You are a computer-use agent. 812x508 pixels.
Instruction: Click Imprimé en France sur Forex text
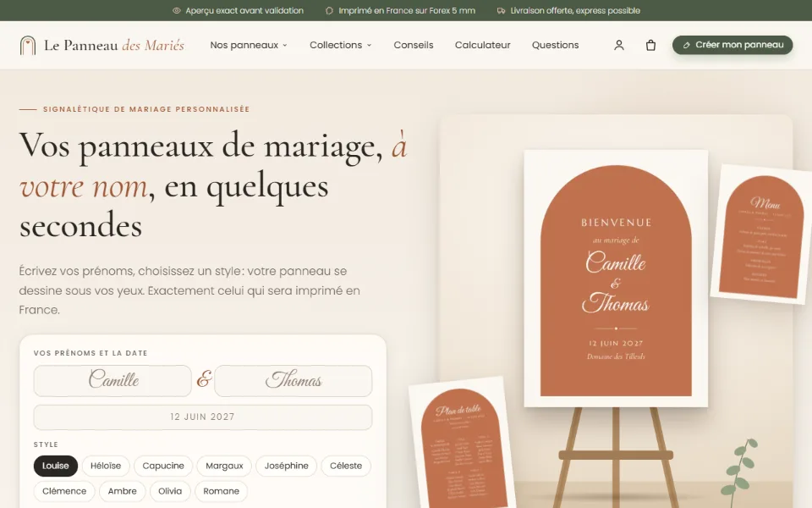[407, 10]
